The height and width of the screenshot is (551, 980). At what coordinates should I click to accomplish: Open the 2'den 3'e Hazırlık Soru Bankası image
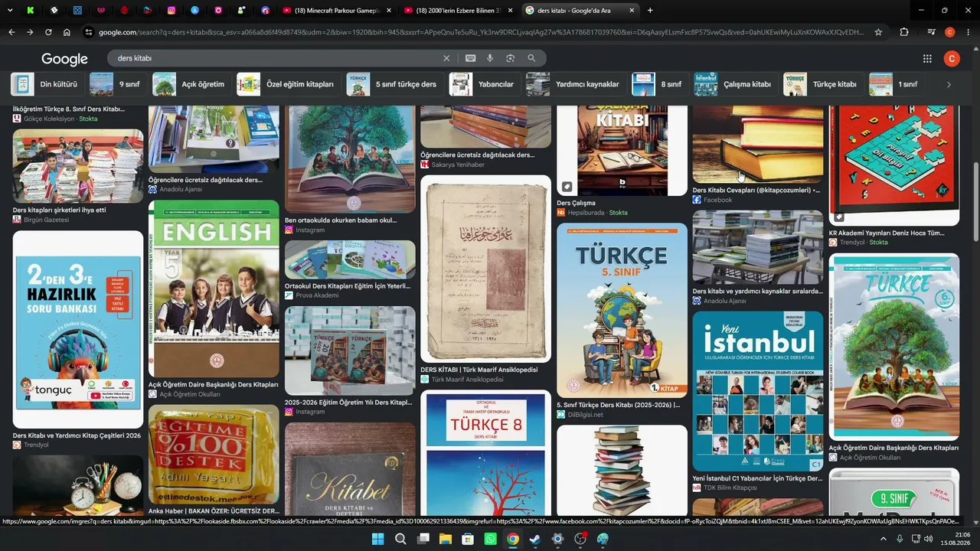(78, 329)
